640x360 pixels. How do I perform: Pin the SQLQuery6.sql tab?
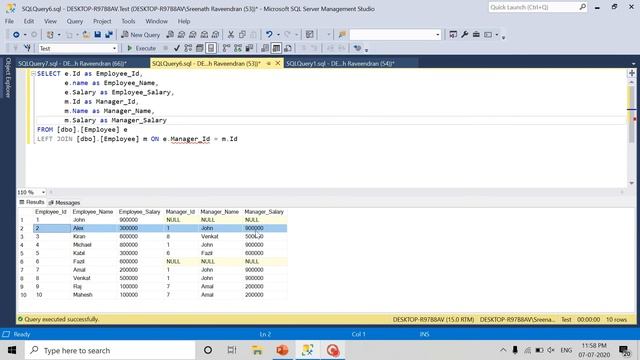pyautogui.click(x=269, y=63)
